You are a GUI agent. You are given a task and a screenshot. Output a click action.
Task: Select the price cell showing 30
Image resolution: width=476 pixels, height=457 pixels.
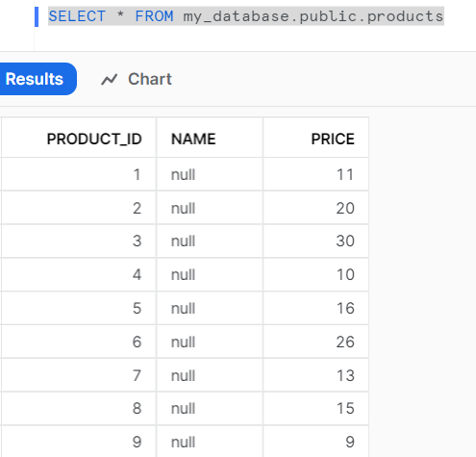(x=316, y=241)
